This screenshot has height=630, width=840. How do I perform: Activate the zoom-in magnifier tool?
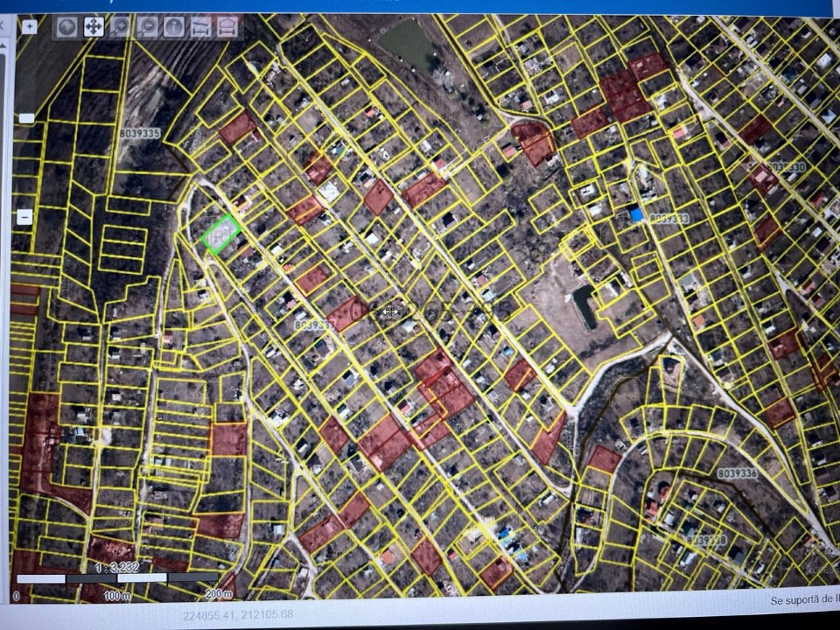121,27
